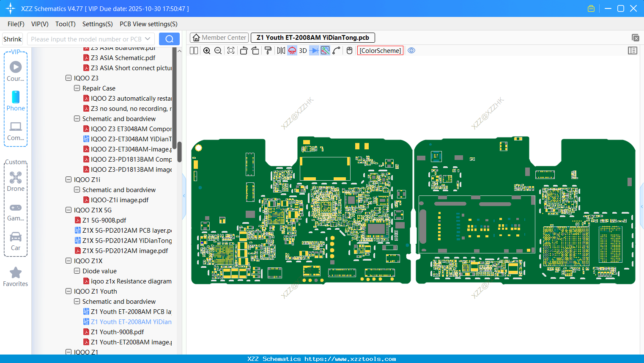Collapse the IQOO Z1 Youth folder

coord(69,291)
